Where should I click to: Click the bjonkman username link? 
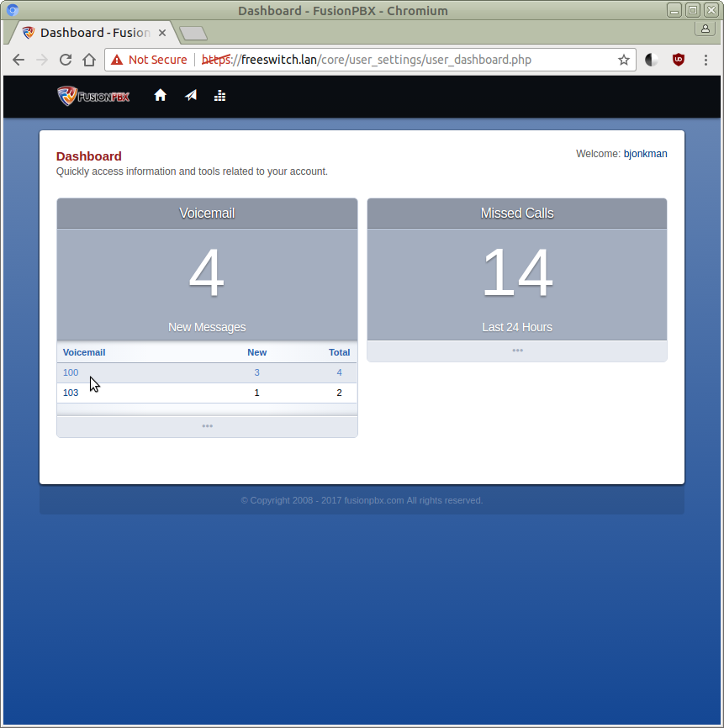coord(645,154)
